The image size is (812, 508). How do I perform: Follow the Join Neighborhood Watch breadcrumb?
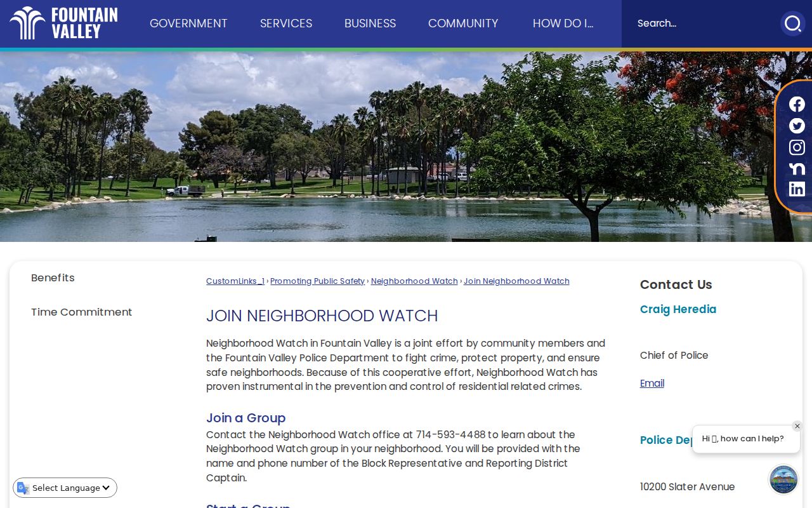516,281
